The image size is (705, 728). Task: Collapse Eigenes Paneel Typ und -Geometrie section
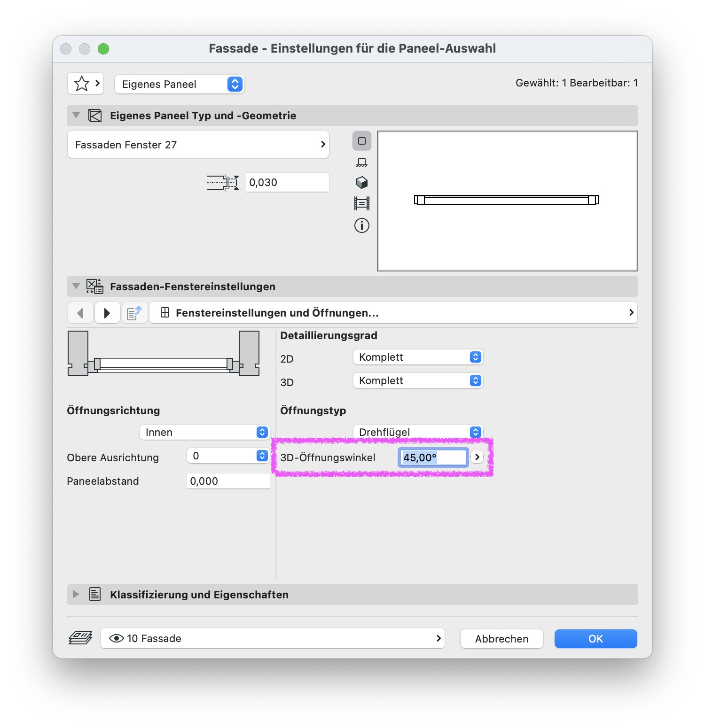76,115
